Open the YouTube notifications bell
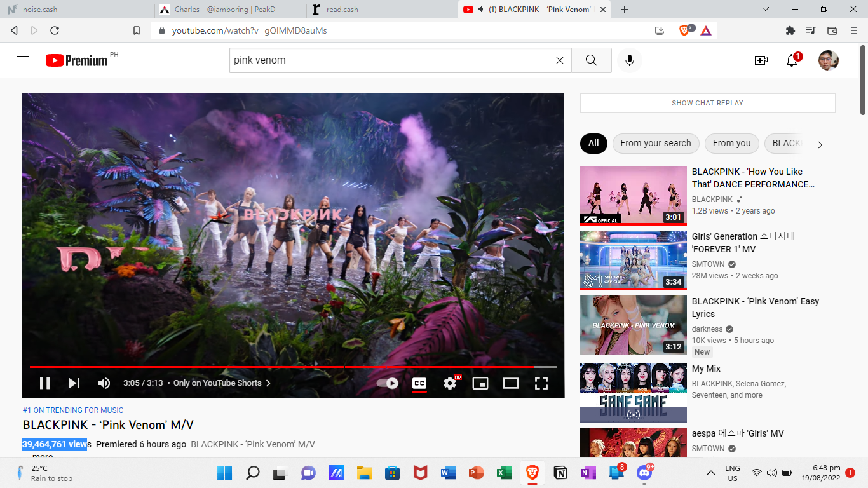The height and width of the screenshot is (488, 868). (792, 60)
